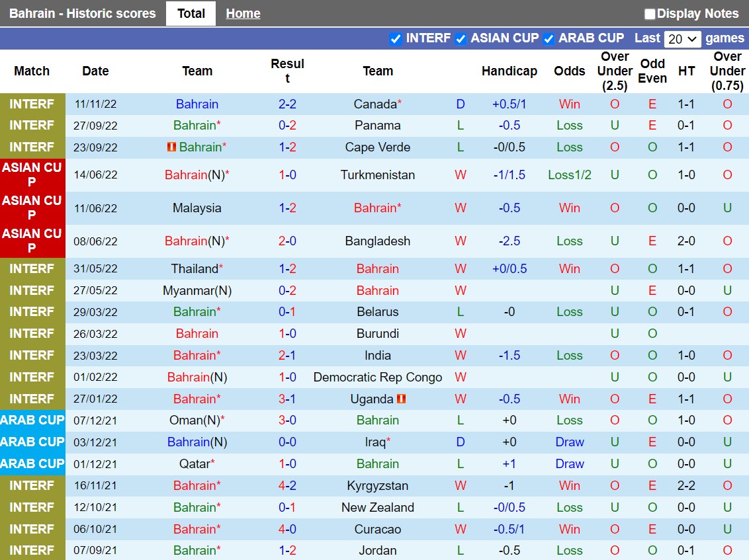This screenshot has height=560, width=749.
Task: Click the red card icon beside Uganda
Action: point(402,399)
